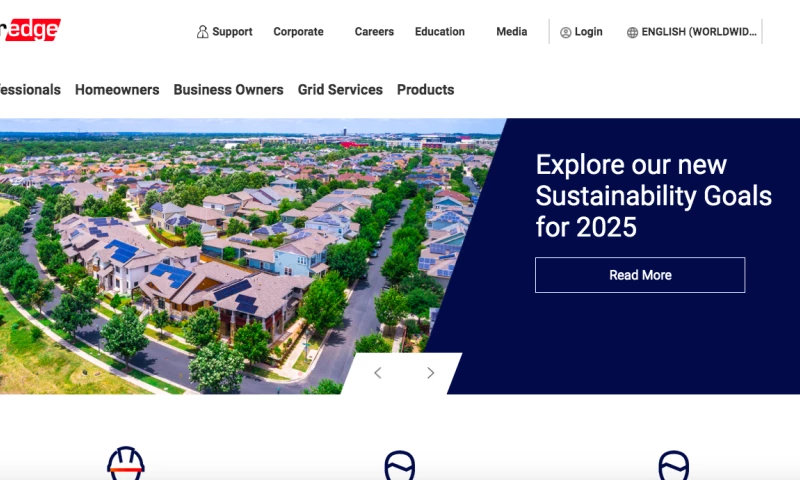Click the SolarEdge logo
The width and height of the screenshot is (800, 480).
[30, 30]
